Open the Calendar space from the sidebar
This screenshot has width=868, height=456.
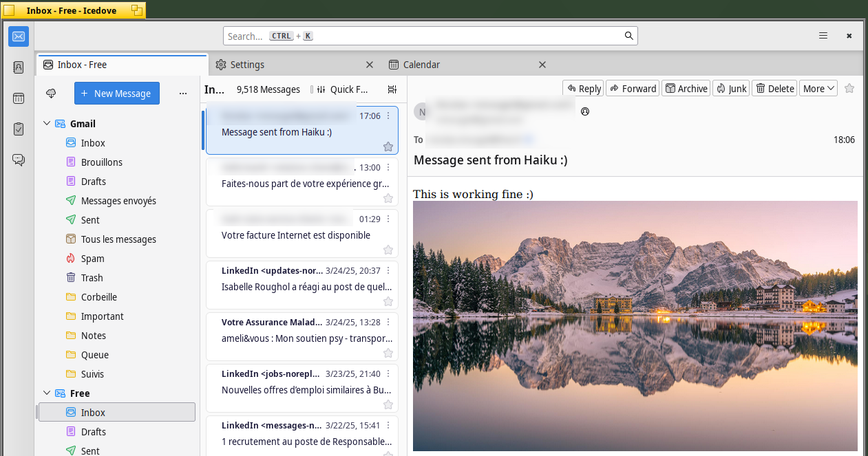pyautogui.click(x=19, y=98)
